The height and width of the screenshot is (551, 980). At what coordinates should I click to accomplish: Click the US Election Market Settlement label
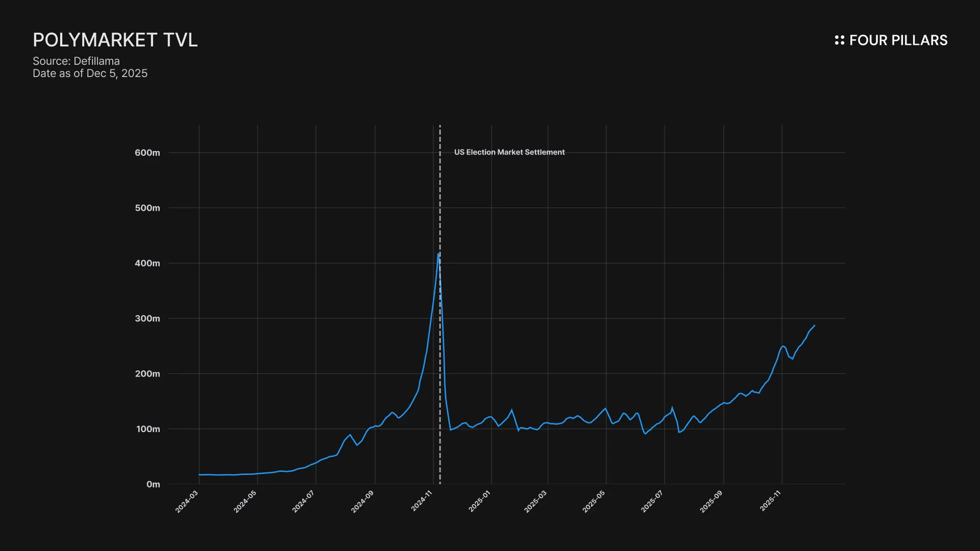509,152
